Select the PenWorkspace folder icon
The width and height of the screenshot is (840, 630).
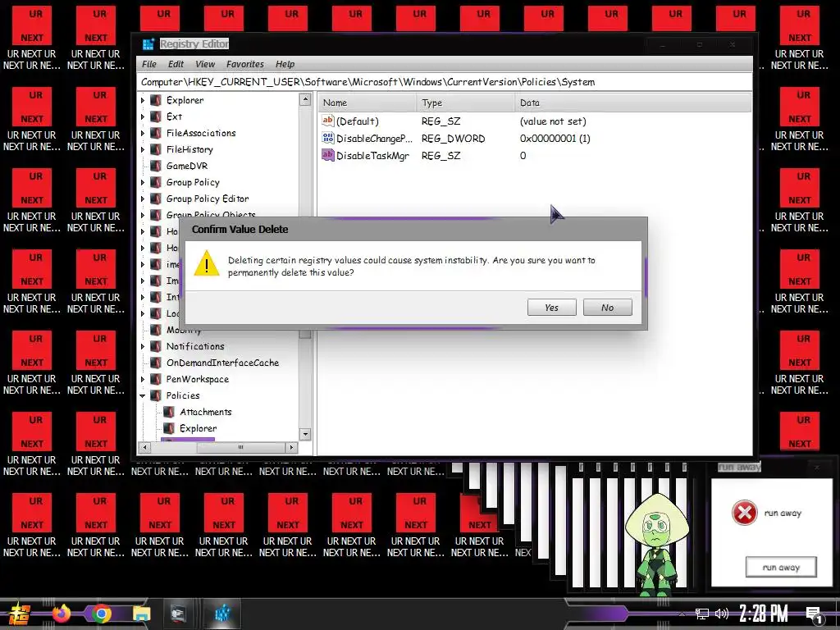156,379
